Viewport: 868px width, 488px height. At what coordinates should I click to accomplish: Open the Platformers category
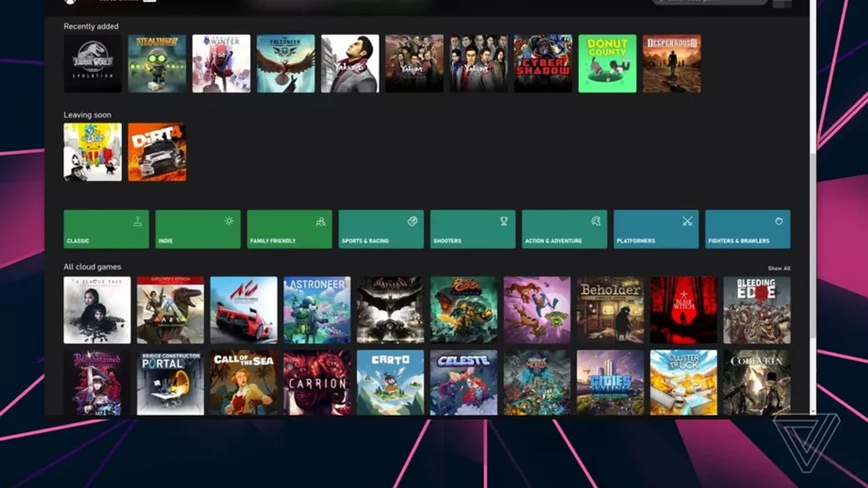click(656, 229)
